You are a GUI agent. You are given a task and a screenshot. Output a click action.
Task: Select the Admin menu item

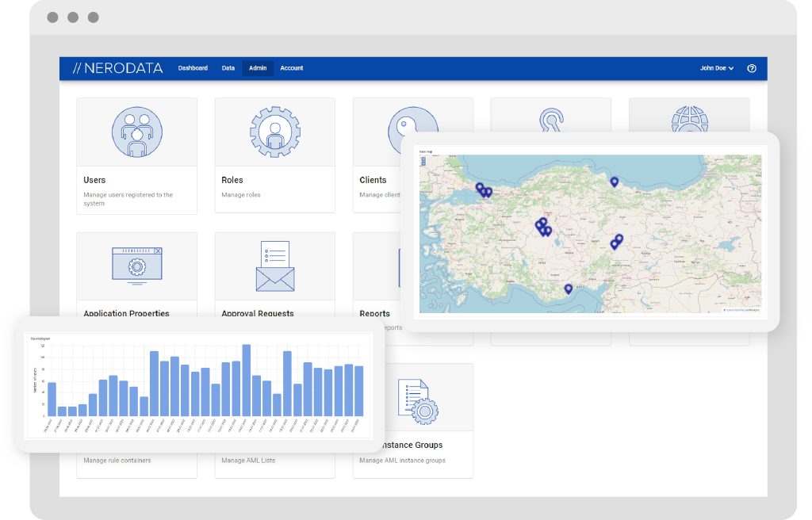point(258,68)
